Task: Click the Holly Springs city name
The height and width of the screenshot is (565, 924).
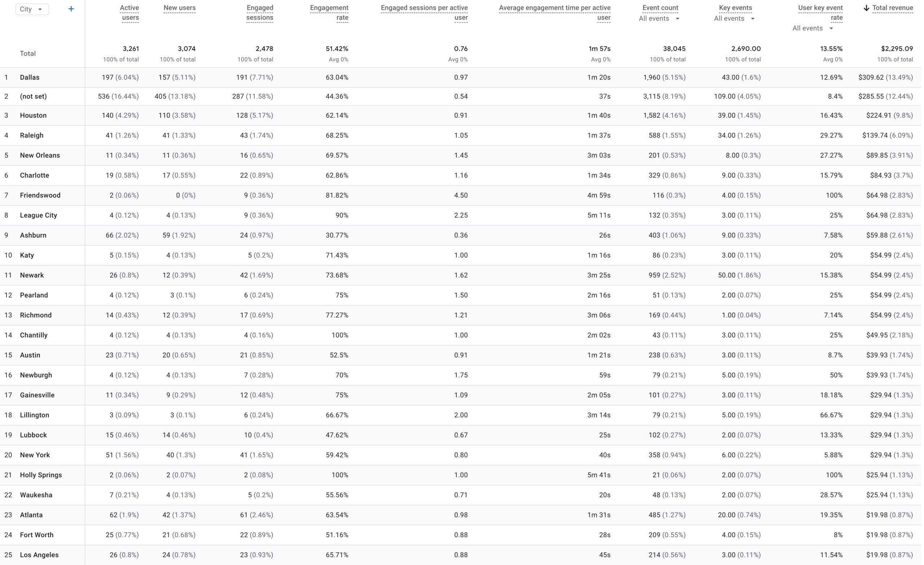Action: point(41,475)
